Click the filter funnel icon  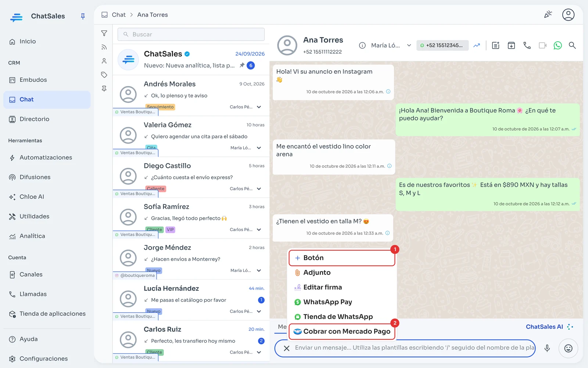pos(104,33)
